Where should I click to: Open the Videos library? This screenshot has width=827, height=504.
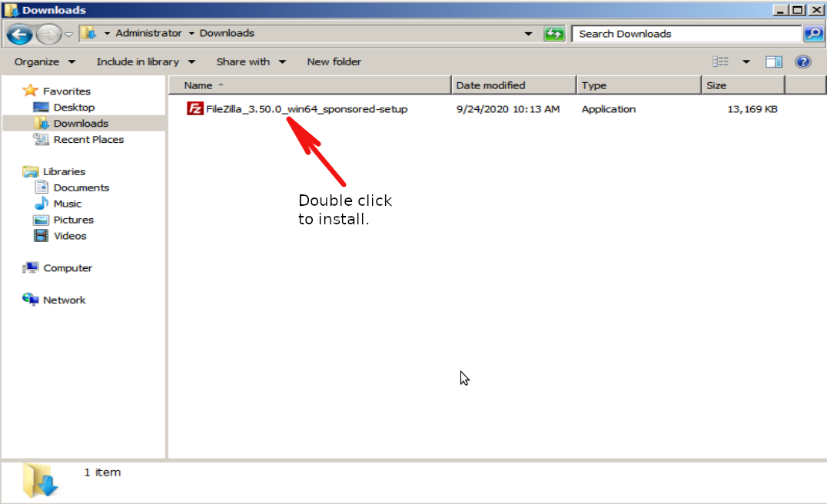tap(70, 236)
